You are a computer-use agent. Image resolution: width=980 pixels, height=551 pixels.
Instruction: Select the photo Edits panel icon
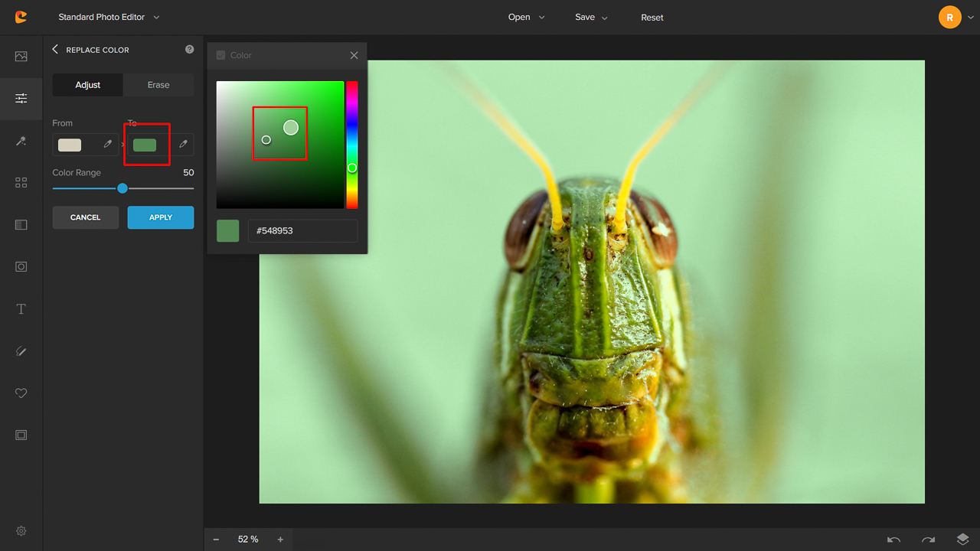tap(21, 56)
